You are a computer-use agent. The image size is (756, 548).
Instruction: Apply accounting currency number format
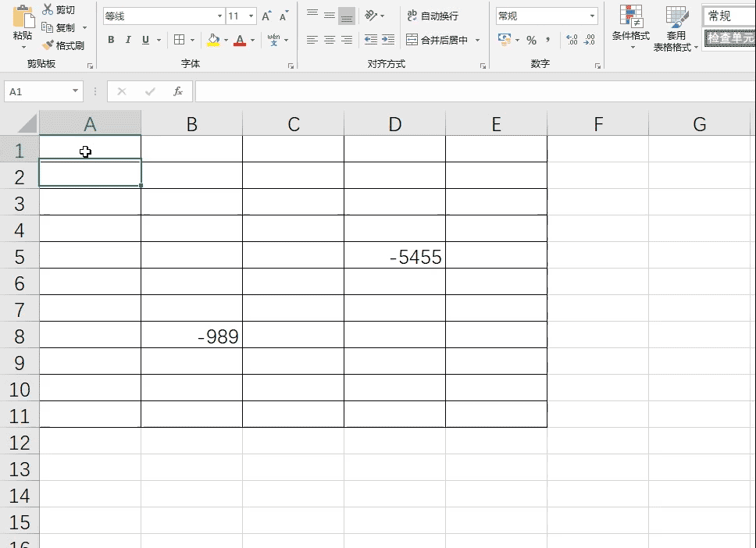coord(505,40)
